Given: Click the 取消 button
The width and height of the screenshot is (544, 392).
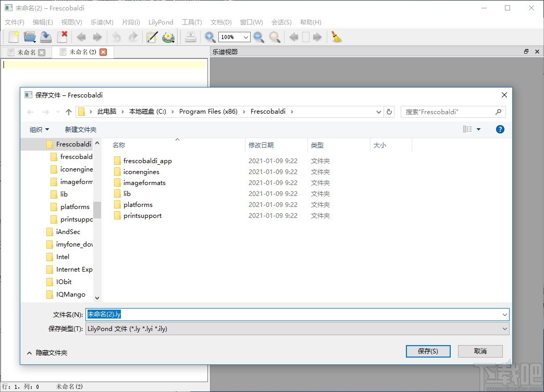Looking at the screenshot, I should tap(480, 351).
